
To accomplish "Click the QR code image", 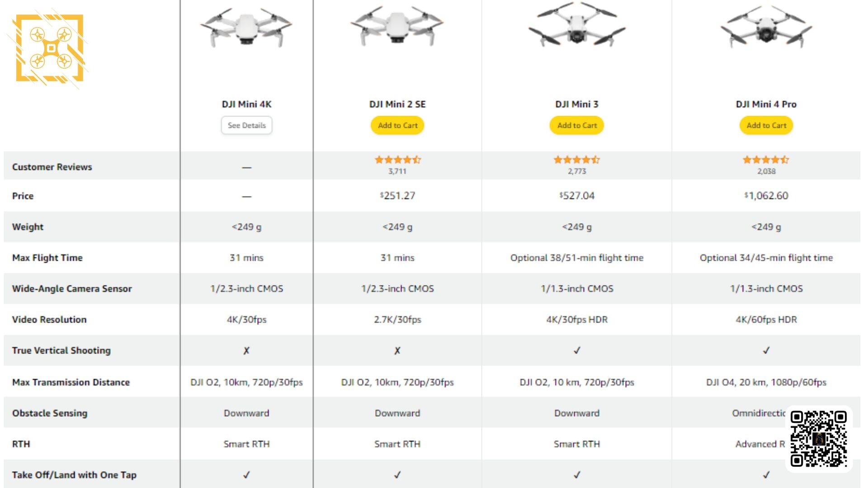I will click(x=818, y=438).
